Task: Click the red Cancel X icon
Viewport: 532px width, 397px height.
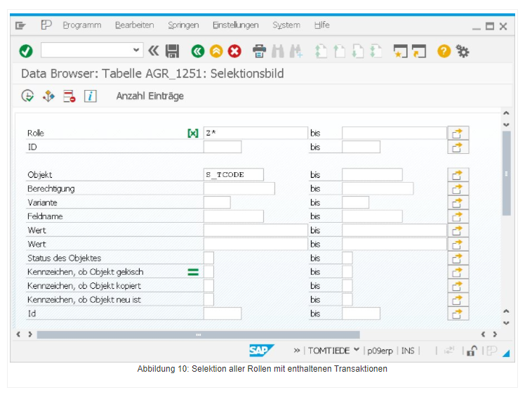Action: [x=234, y=51]
